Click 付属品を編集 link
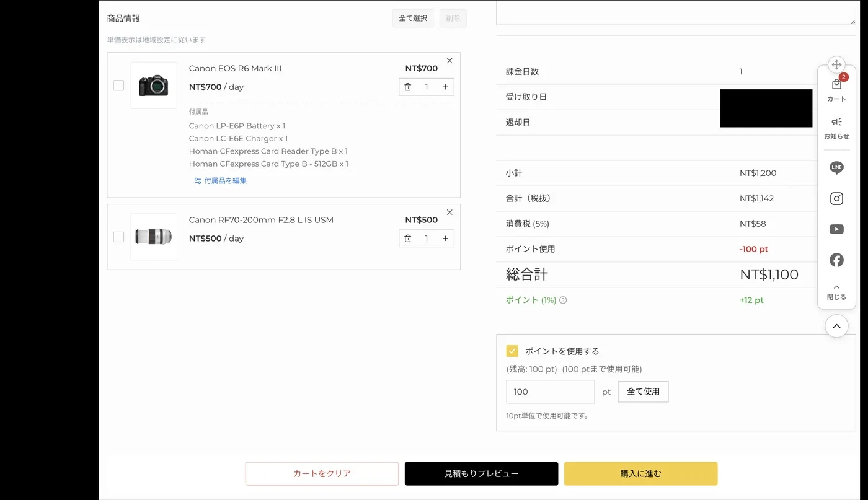This screenshot has width=868, height=500. 220,181
